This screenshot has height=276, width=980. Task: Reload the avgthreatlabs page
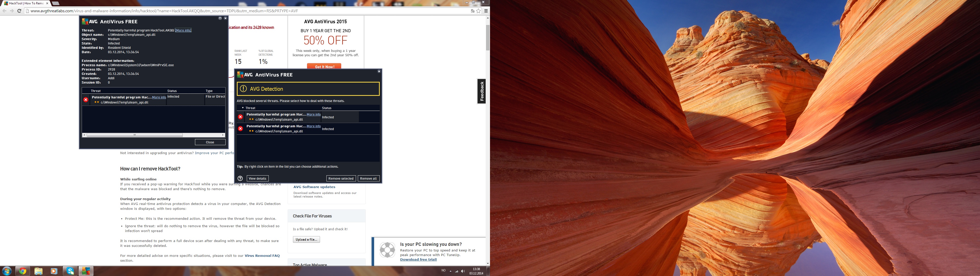pyautogui.click(x=19, y=11)
